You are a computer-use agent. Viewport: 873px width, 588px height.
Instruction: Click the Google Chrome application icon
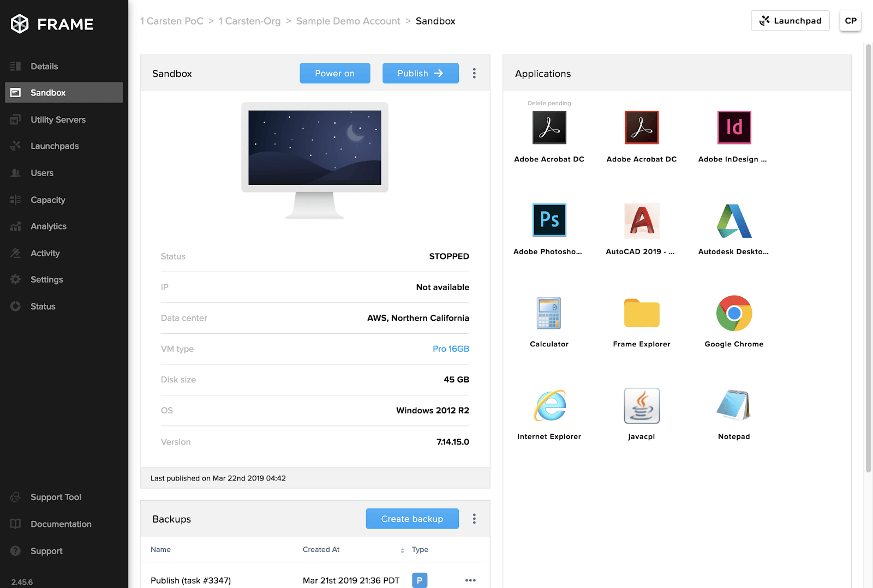click(734, 314)
